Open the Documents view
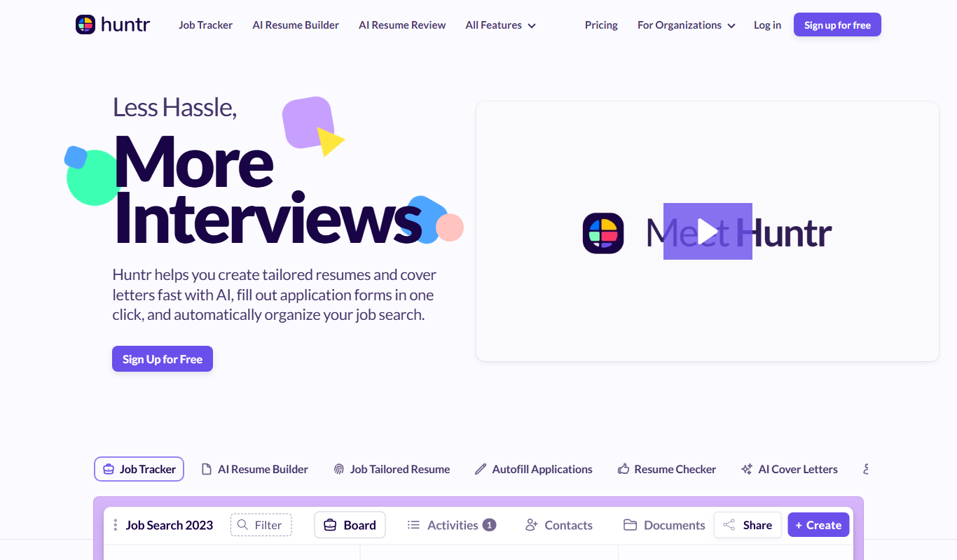The width and height of the screenshot is (957, 560). tap(664, 525)
